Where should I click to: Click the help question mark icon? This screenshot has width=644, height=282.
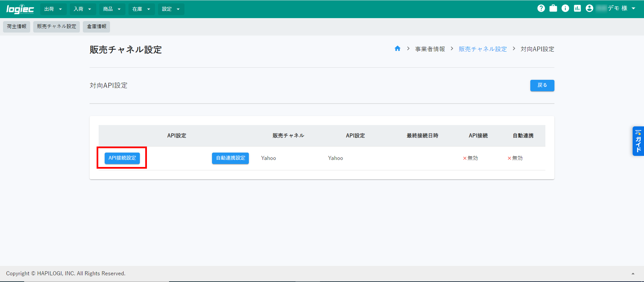pyautogui.click(x=541, y=8)
